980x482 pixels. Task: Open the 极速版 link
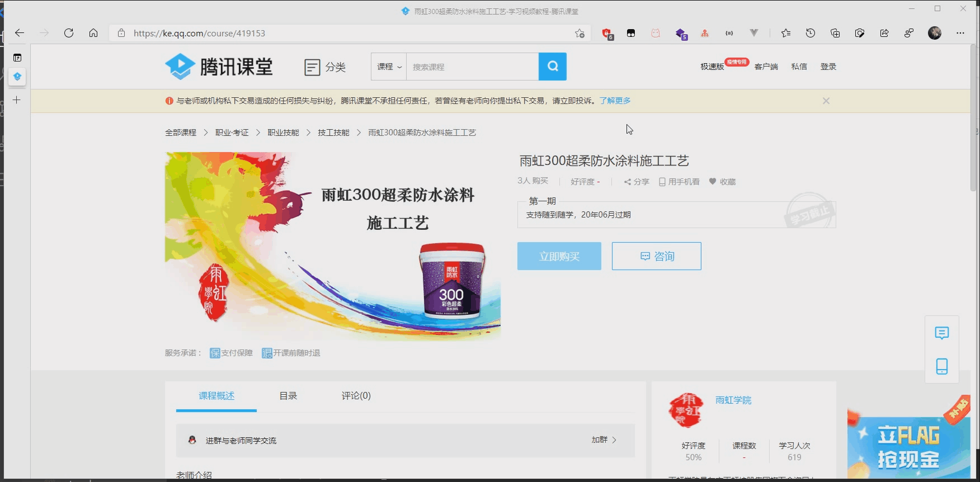click(x=712, y=67)
